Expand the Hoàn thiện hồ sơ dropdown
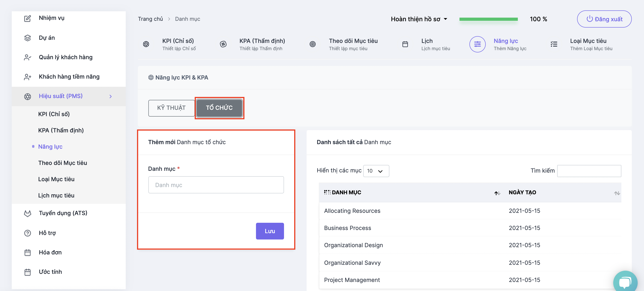 [419, 19]
